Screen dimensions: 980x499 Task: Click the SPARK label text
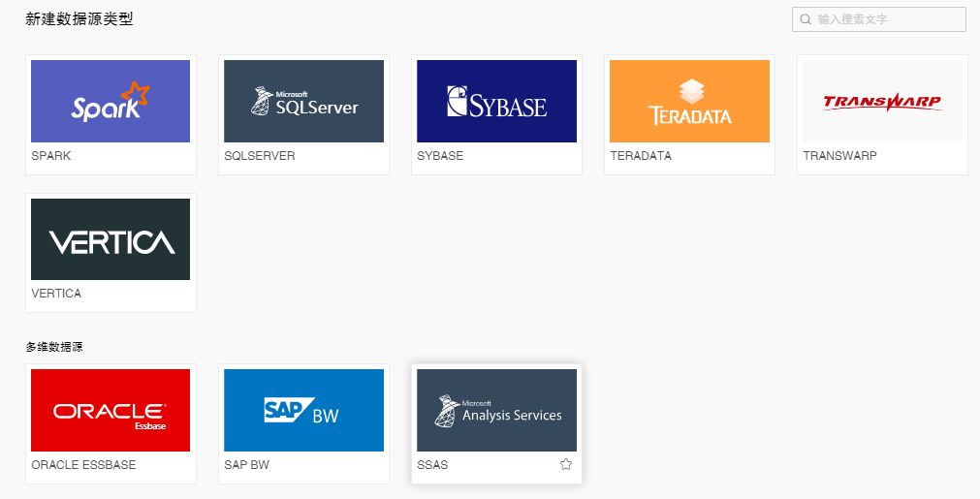(x=51, y=155)
